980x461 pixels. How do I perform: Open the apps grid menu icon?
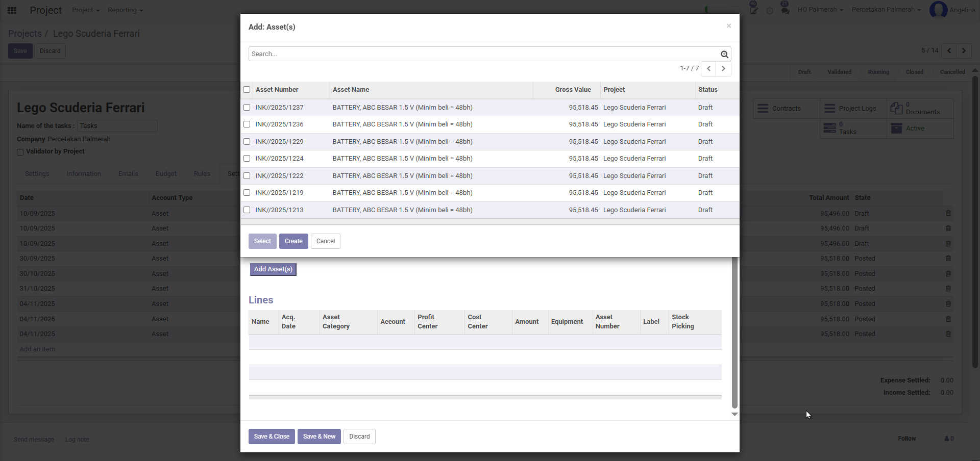(x=12, y=10)
